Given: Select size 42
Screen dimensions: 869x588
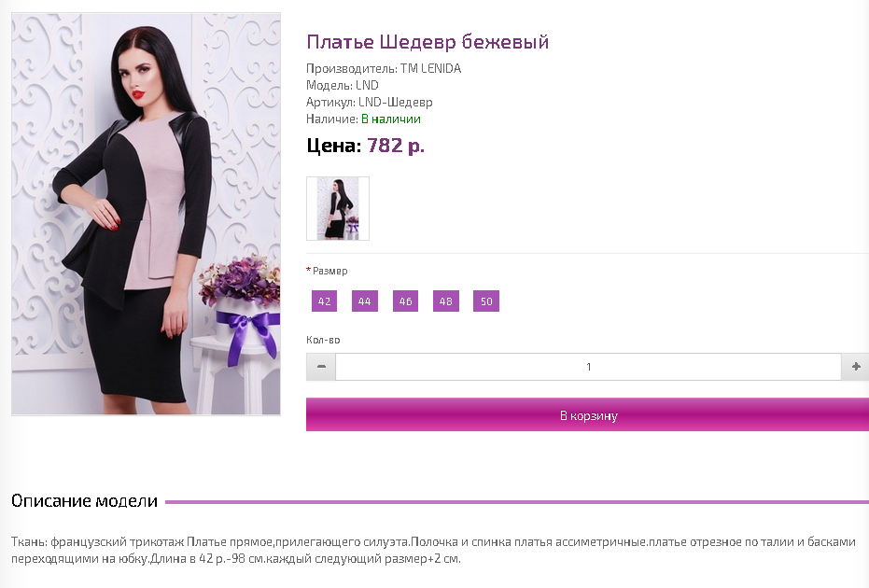Looking at the screenshot, I should 324,301.
